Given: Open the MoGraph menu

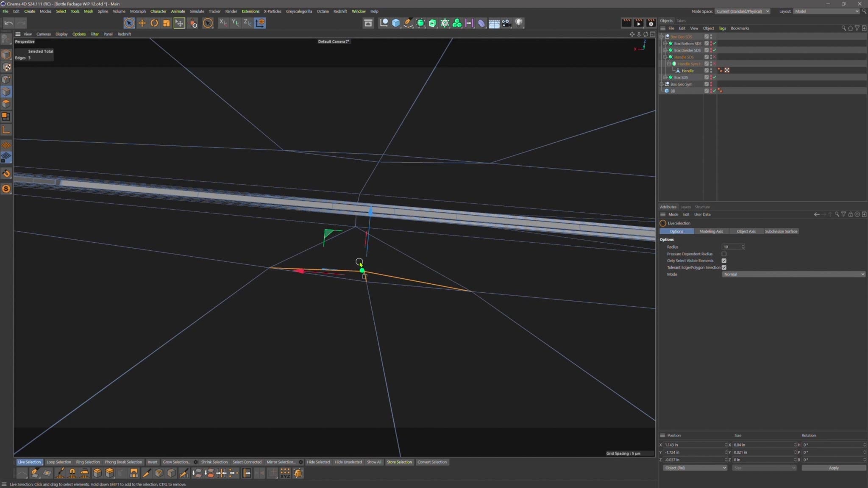Looking at the screenshot, I should [x=137, y=11].
